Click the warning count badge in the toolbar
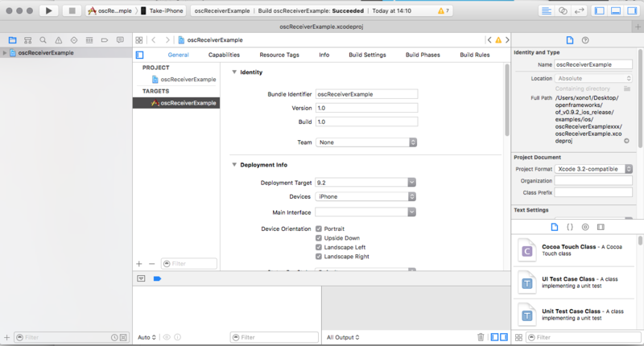 444,10
